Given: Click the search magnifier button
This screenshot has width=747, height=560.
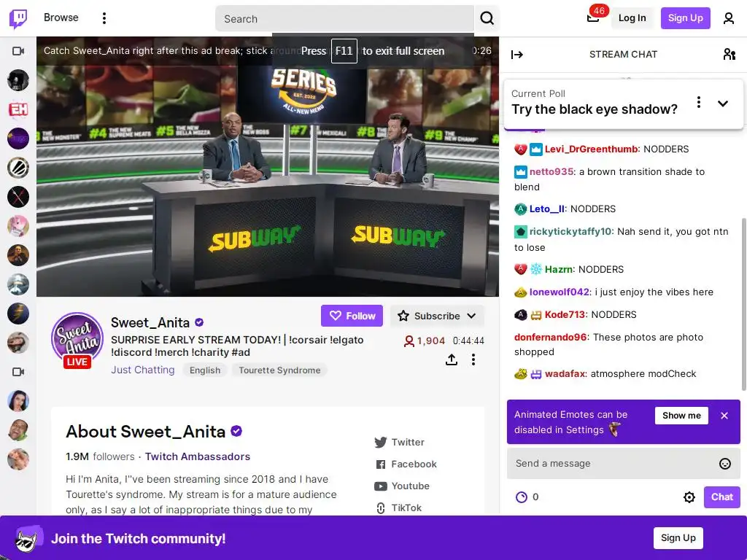Looking at the screenshot, I should pyautogui.click(x=487, y=18).
